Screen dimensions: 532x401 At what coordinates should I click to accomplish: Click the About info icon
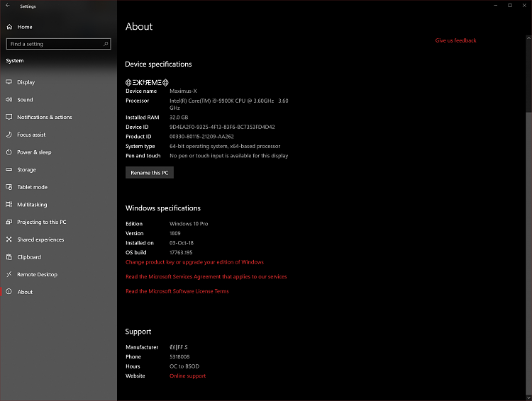(x=9, y=291)
